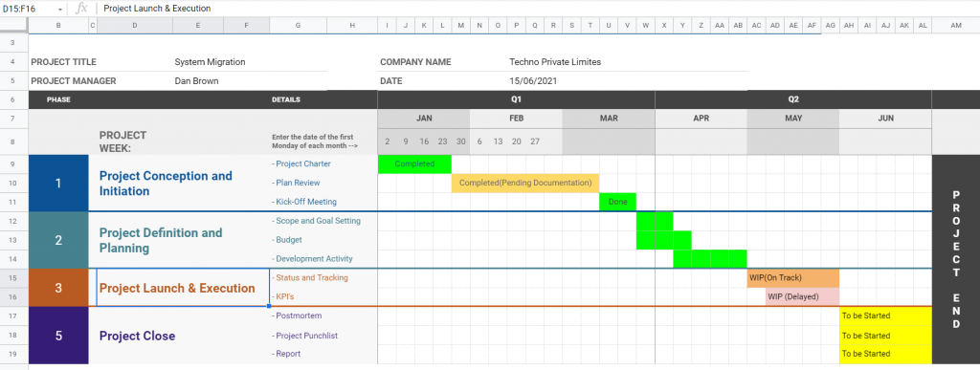Click the Q2 quarter header cell
The height and width of the screenshot is (370, 980).
coord(793,99)
